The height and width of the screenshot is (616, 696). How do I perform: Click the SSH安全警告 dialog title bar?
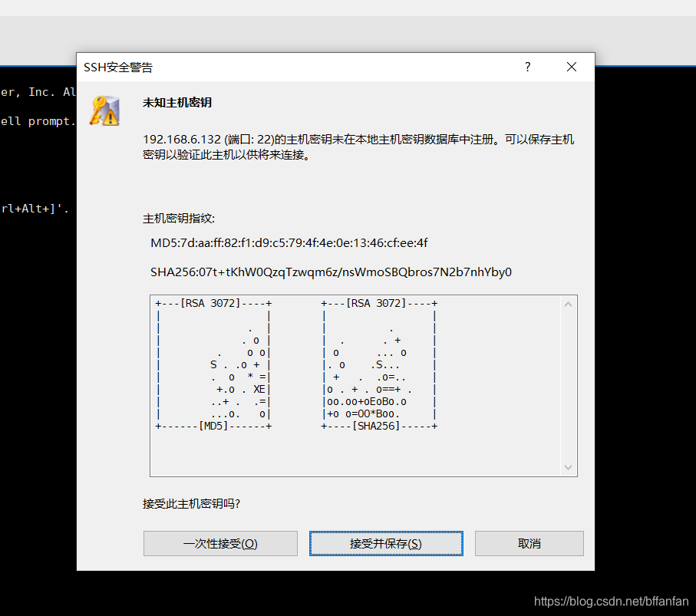[307, 67]
